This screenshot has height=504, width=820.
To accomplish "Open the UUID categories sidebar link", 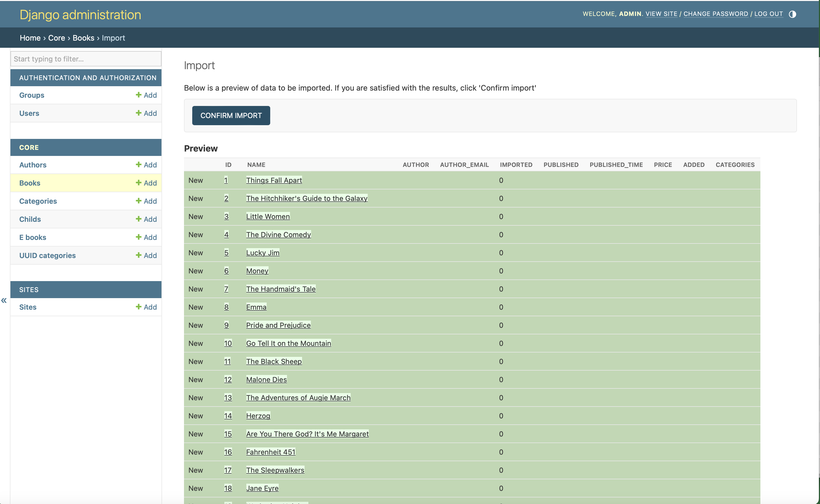I will [x=47, y=255].
